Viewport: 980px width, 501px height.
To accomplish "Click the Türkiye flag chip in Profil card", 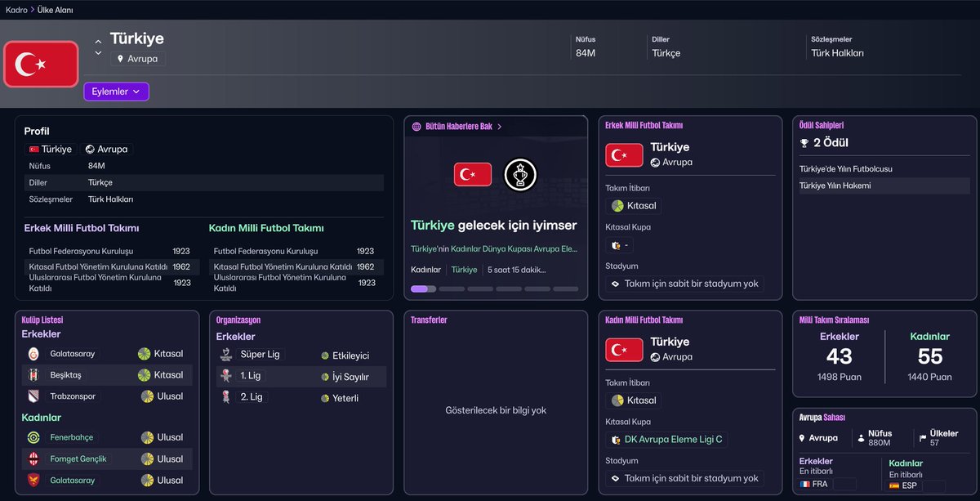I will point(50,150).
